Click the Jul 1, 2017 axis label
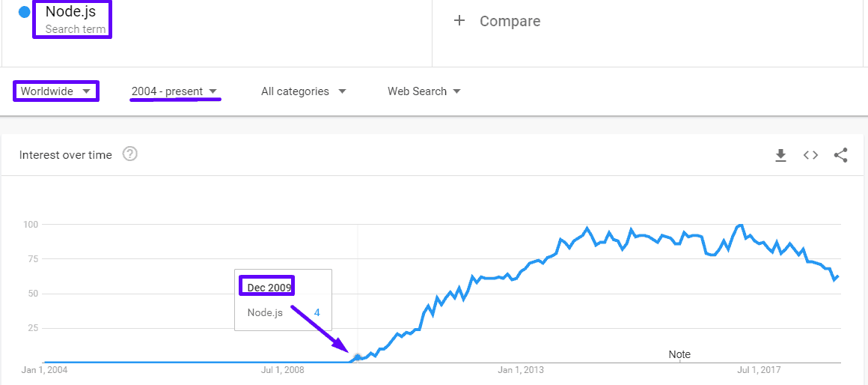Viewport: 868px width, 385px height. [759, 370]
